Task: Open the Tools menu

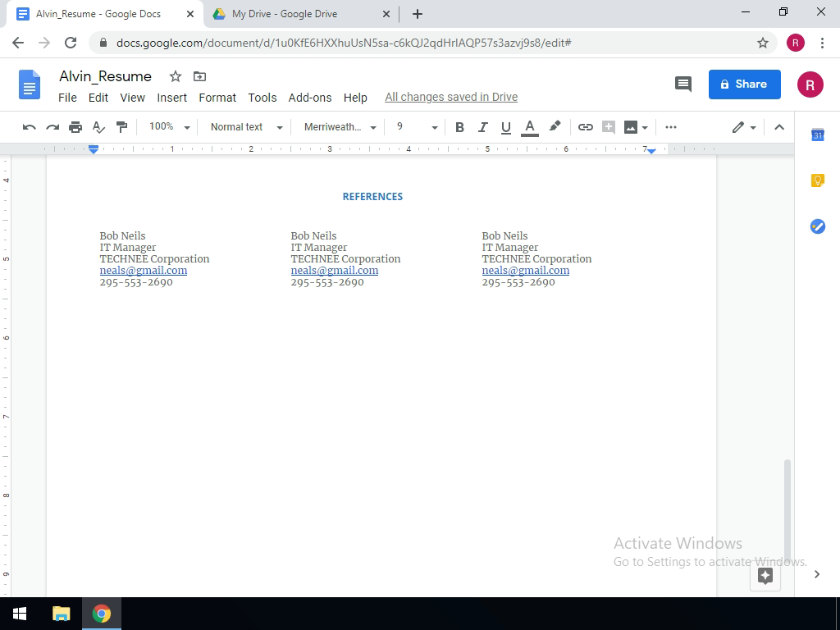Action: 262,98
